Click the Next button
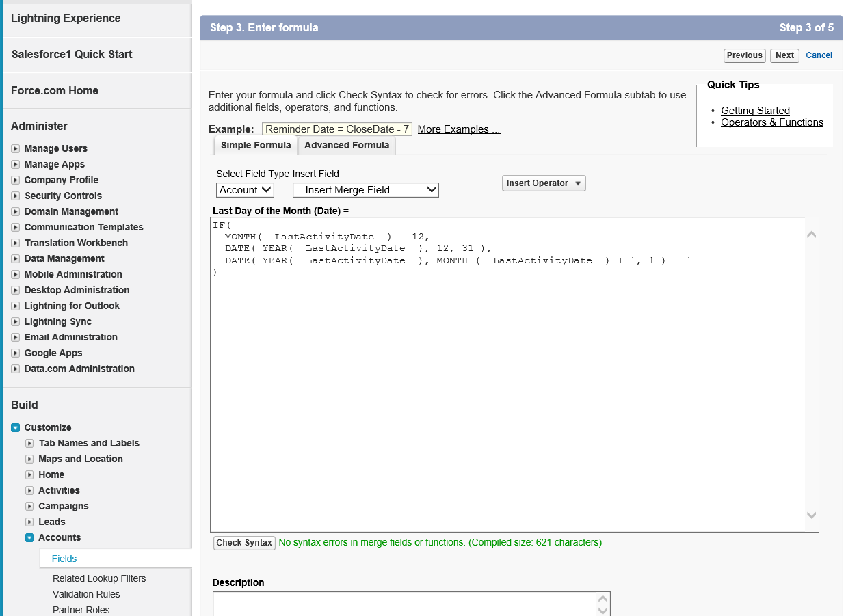The height and width of the screenshot is (616, 846). 784,55
